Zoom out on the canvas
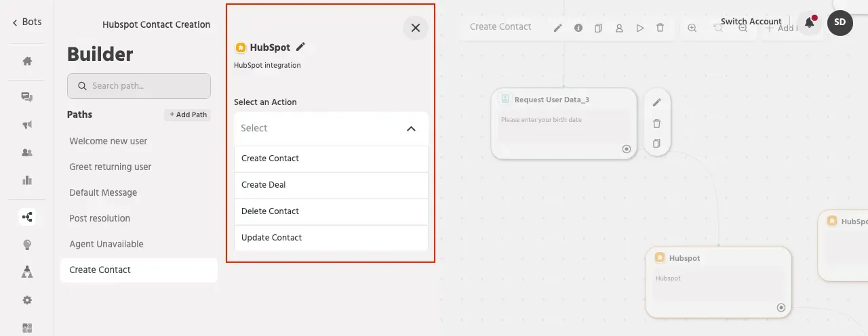Viewport: 868px width, 336px height. 743,28
